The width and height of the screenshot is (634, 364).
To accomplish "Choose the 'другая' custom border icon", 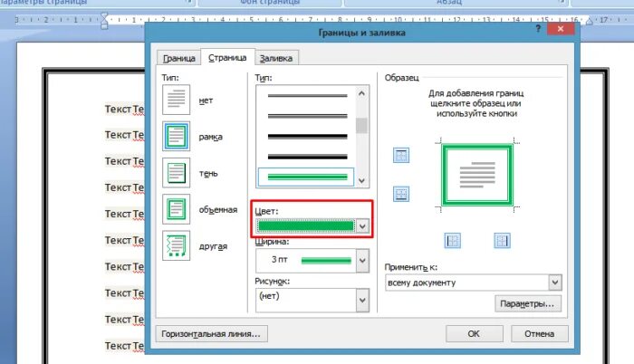I will point(176,245).
